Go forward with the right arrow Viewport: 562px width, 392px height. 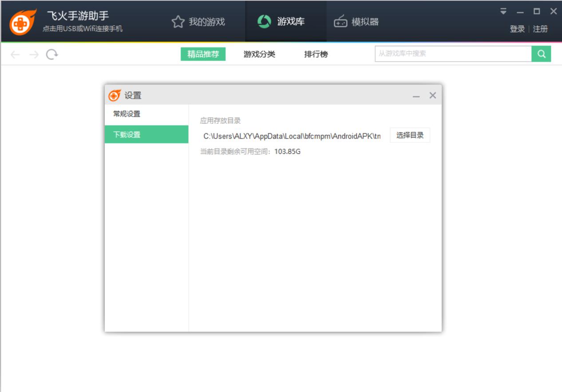point(34,55)
